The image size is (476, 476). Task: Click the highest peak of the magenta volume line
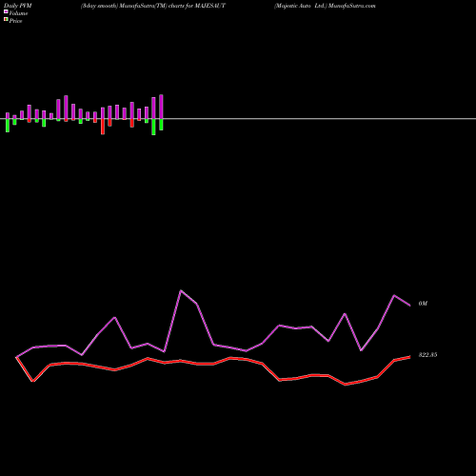181,290
